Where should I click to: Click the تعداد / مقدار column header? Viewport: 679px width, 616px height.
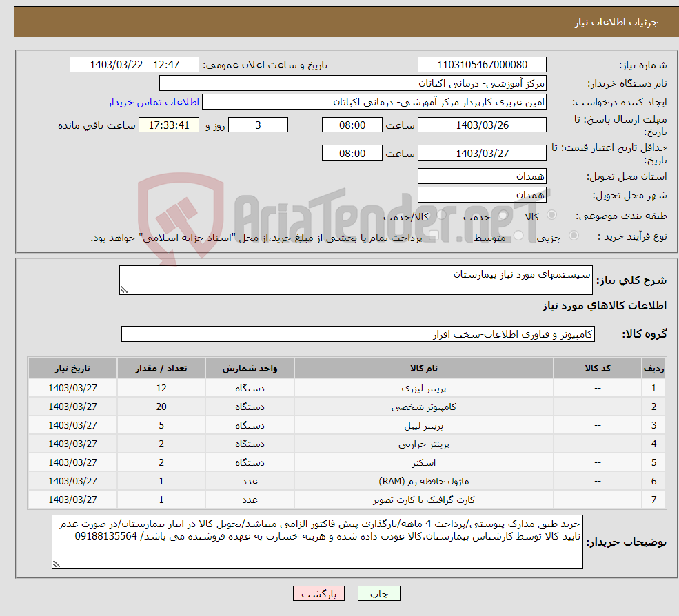(x=161, y=368)
